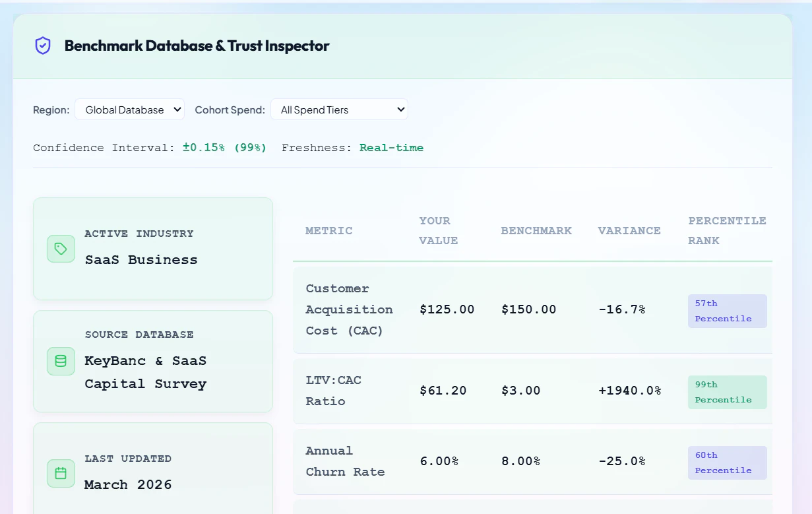Click the ACTIVE INDUSTRY label
812x514 pixels.
[139, 234]
